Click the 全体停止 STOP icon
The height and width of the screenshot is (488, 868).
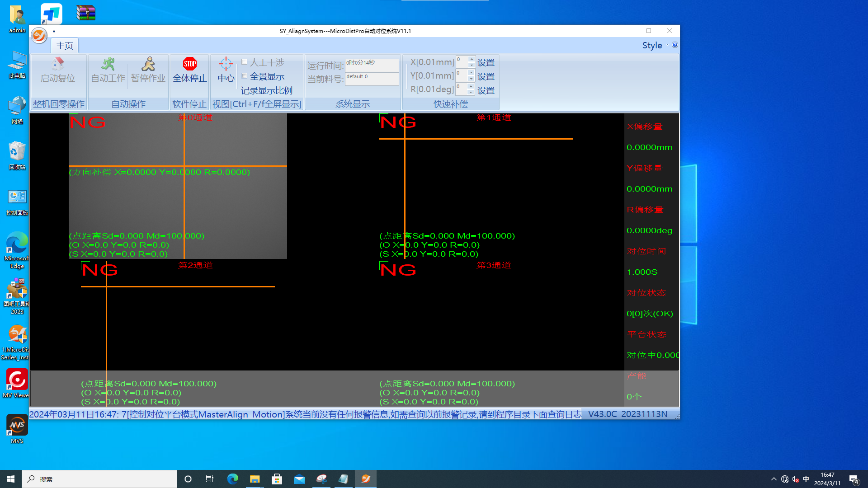pyautogui.click(x=189, y=64)
